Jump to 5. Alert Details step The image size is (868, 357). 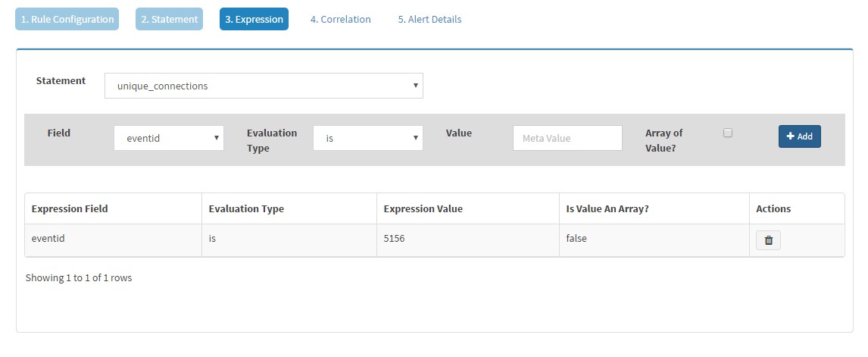(429, 19)
